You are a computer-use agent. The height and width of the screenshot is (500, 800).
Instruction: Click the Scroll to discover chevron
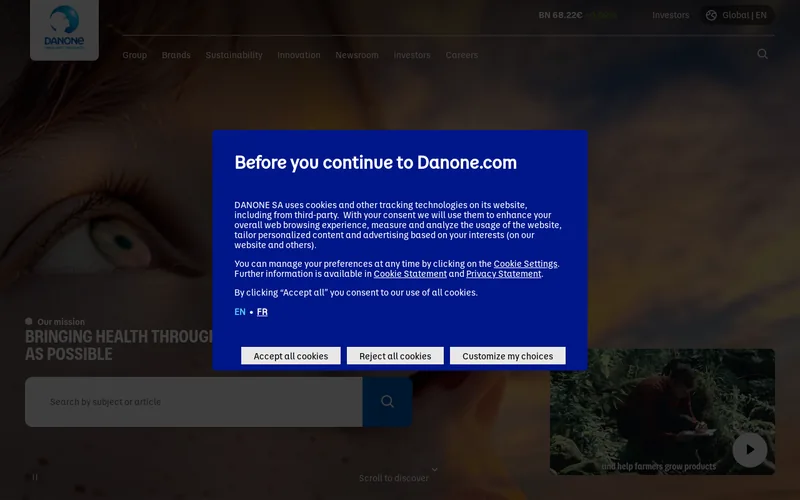pyautogui.click(x=435, y=469)
